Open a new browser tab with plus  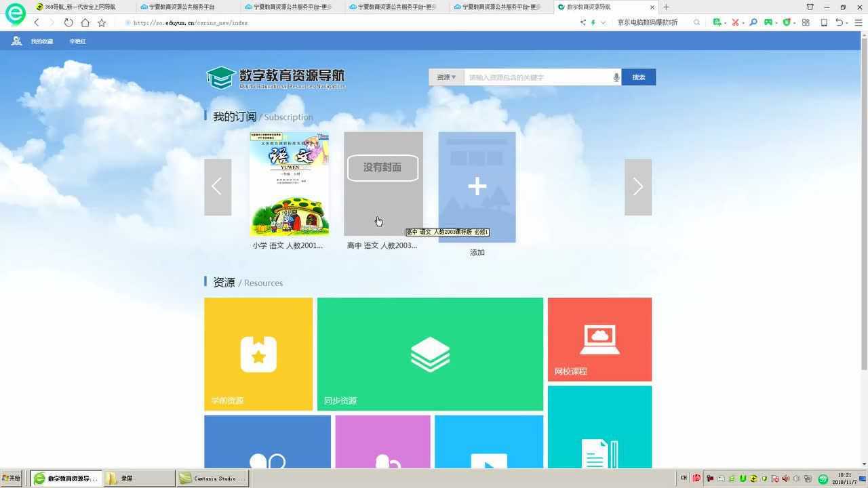pyautogui.click(x=666, y=7)
